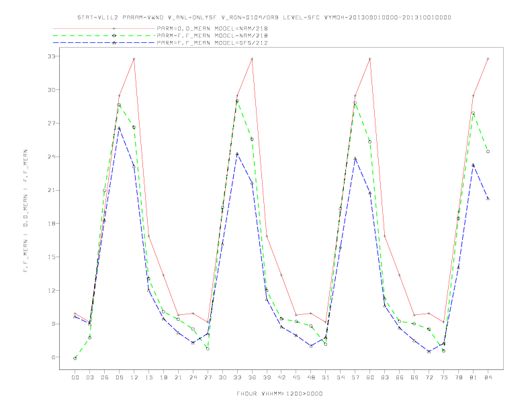Viewport: 532px width, 411px height.
Task: Click y-axis tick label 30
Action: pyautogui.click(x=51, y=90)
